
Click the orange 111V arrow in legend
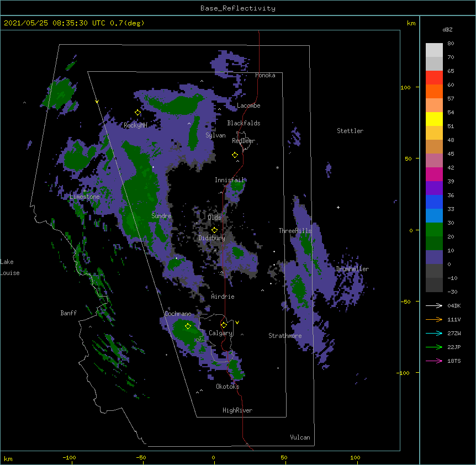coord(434,319)
